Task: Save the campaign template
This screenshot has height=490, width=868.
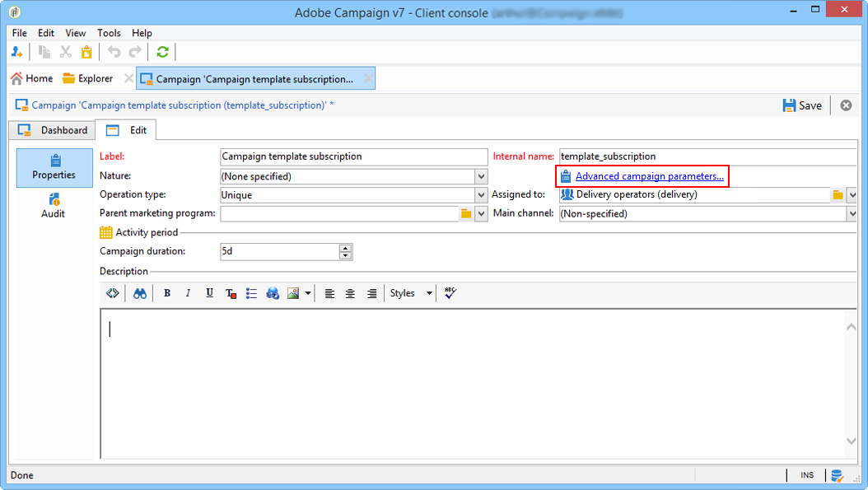Action: 802,105
